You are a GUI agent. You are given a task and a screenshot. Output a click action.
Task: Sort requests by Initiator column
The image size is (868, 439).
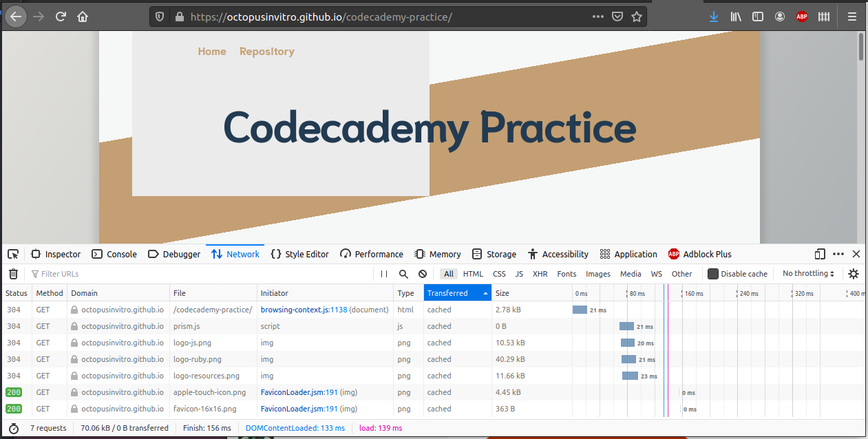click(x=326, y=293)
